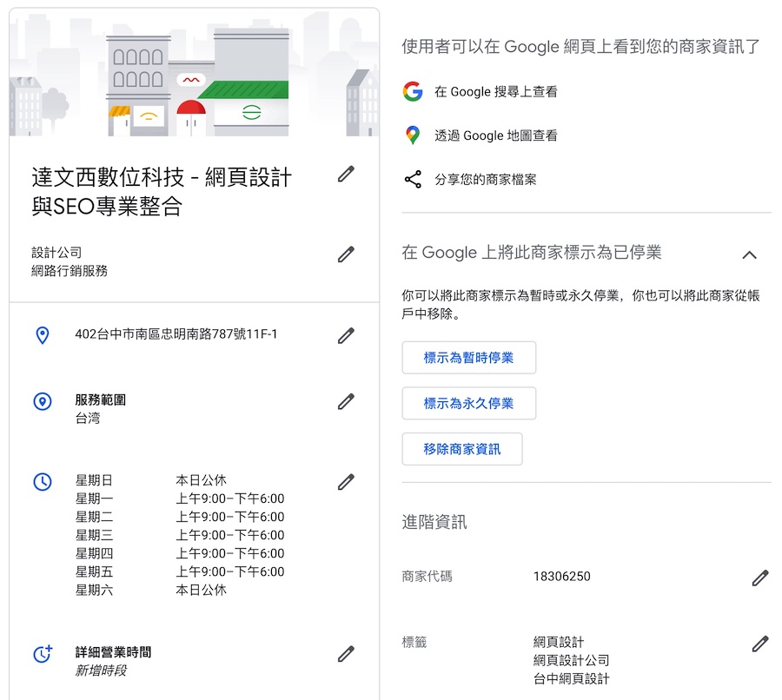Click the 標籤 label

(x=414, y=642)
